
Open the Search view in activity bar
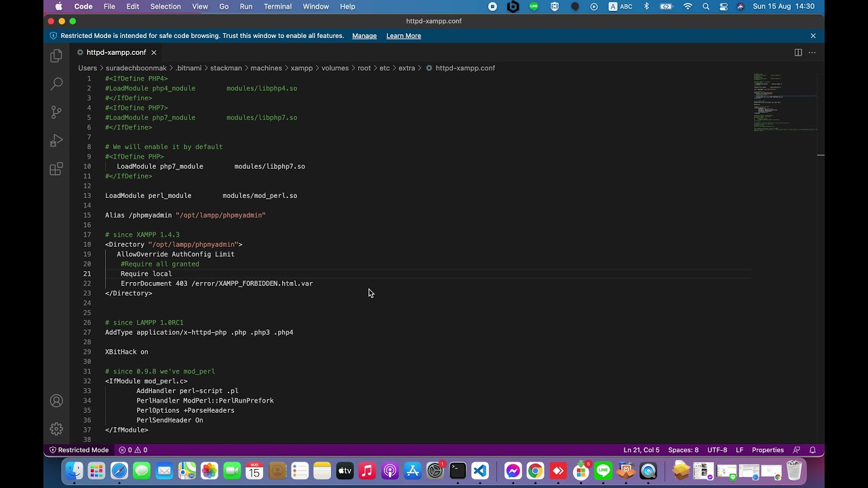click(x=56, y=84)
